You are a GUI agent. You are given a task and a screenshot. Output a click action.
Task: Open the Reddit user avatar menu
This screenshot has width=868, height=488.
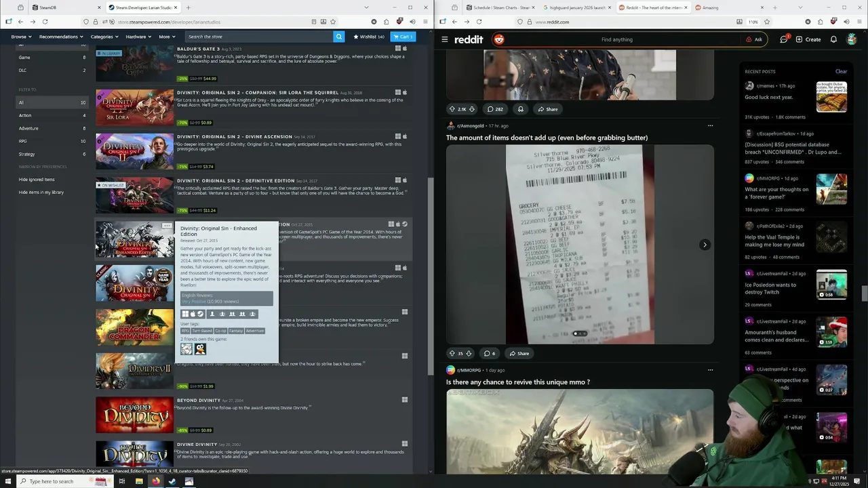[x=852, y=39]
